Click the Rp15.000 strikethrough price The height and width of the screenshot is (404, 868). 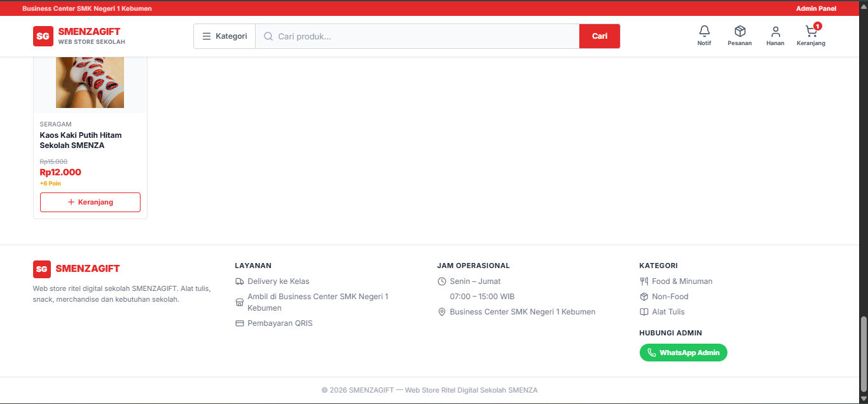tap(53, 161)
